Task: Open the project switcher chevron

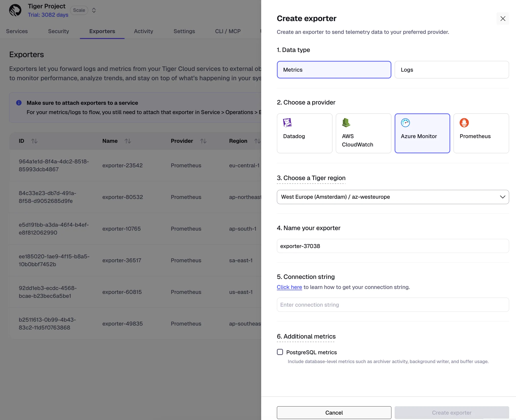Action: point(94,10)
